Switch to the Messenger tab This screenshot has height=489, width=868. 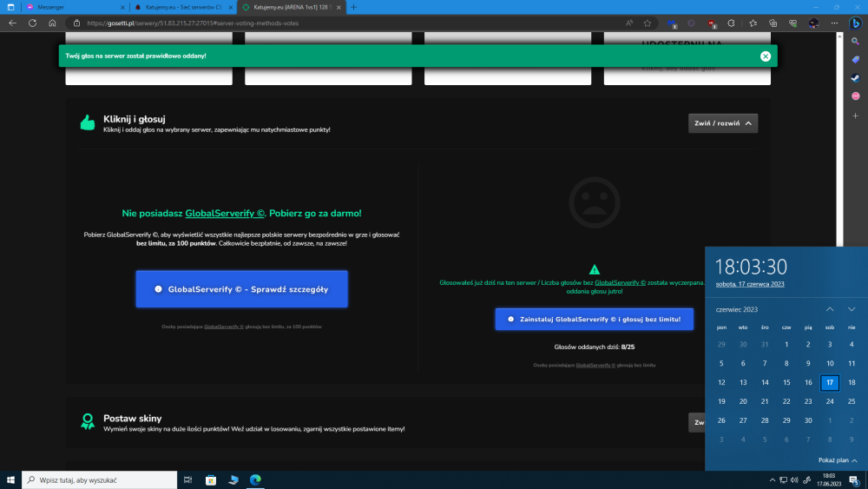[75, 7]
